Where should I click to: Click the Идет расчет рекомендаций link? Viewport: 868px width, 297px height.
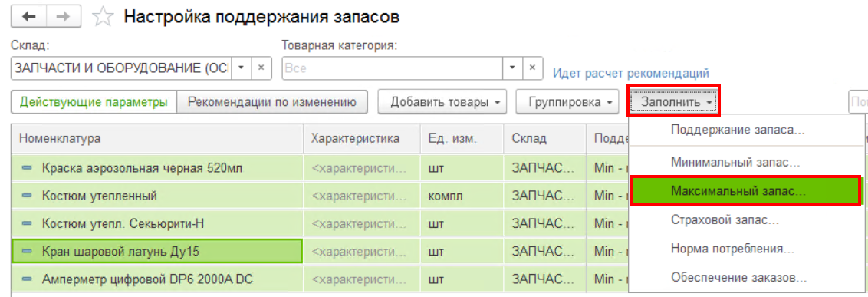pos(631,73)
